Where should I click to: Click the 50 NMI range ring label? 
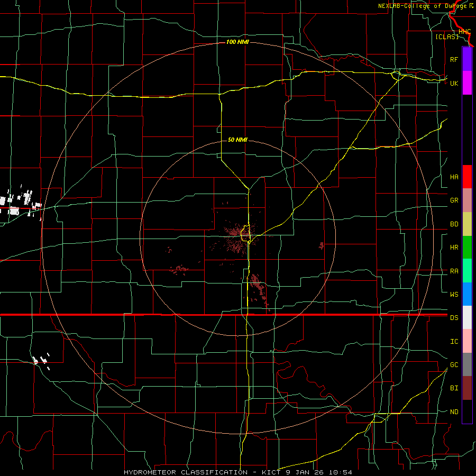[x=237, y=140]
